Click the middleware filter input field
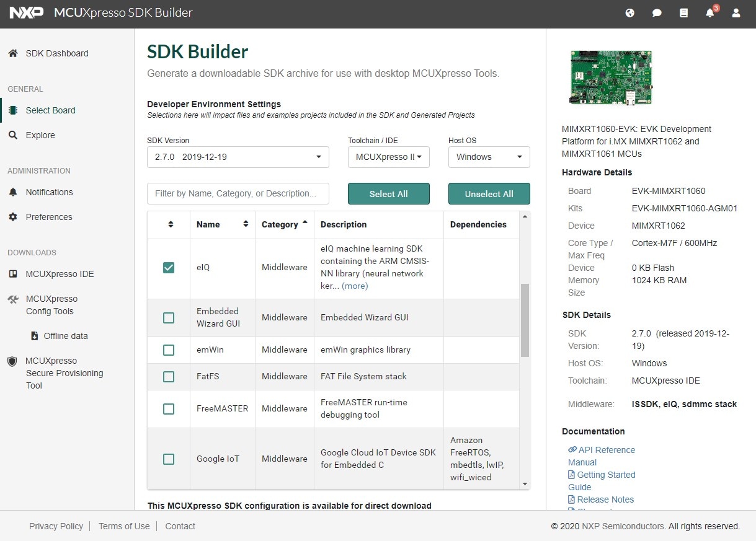The height and width of the screenshot is (541, 756). coord(238,193)
